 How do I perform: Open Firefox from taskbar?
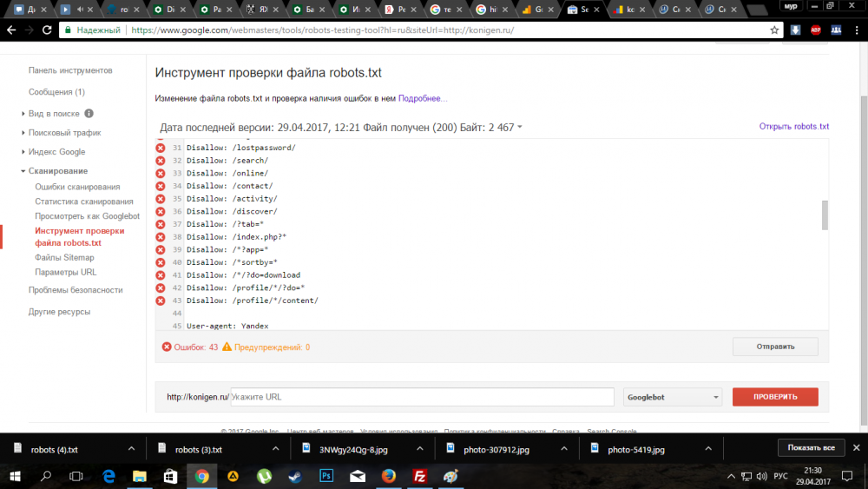coord(389,476)
